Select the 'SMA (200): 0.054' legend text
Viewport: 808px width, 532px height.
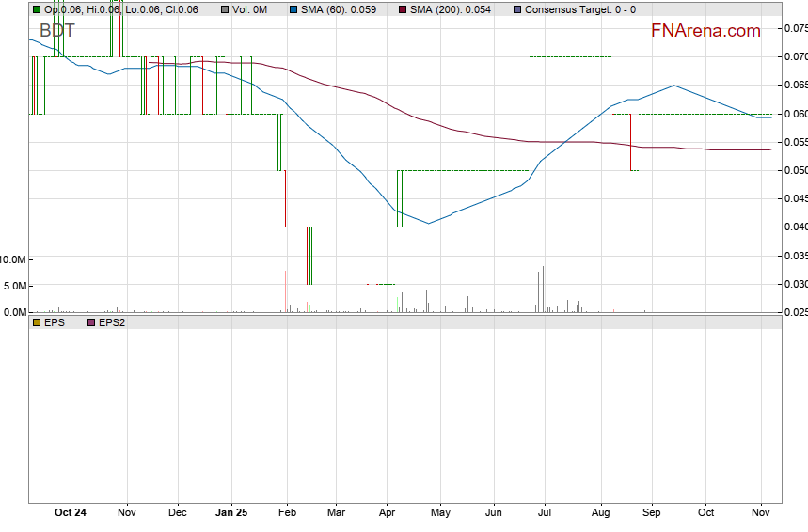[452, 9]
